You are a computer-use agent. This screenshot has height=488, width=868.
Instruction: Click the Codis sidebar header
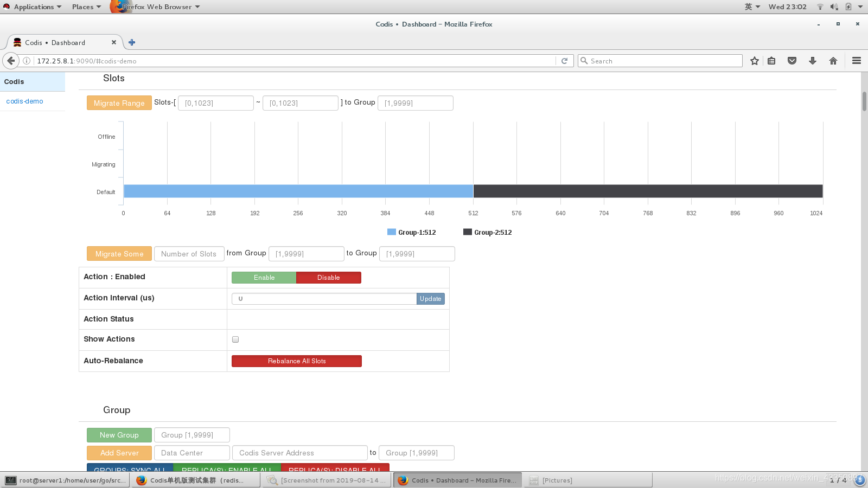pos(33,81)
